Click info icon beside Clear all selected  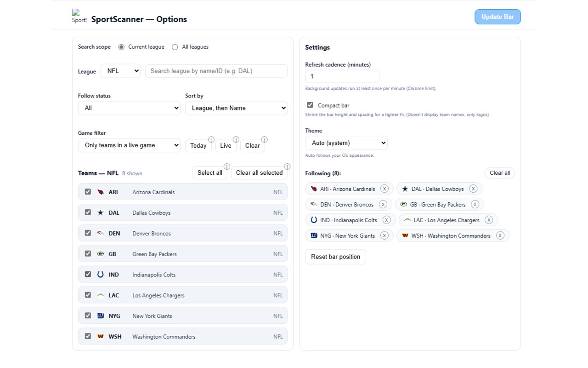[287, 167]
